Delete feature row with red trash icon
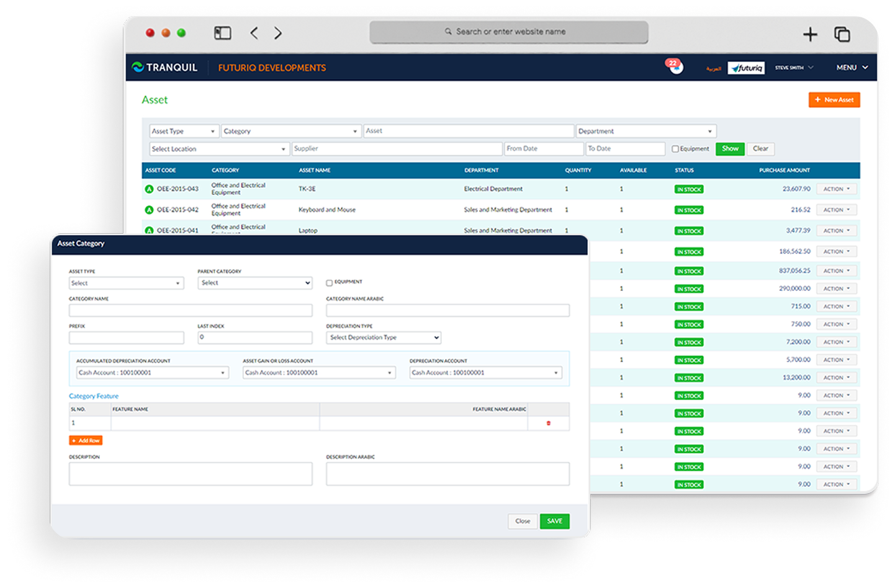Viewport: 895px width, 588px height. pos(548,423)
